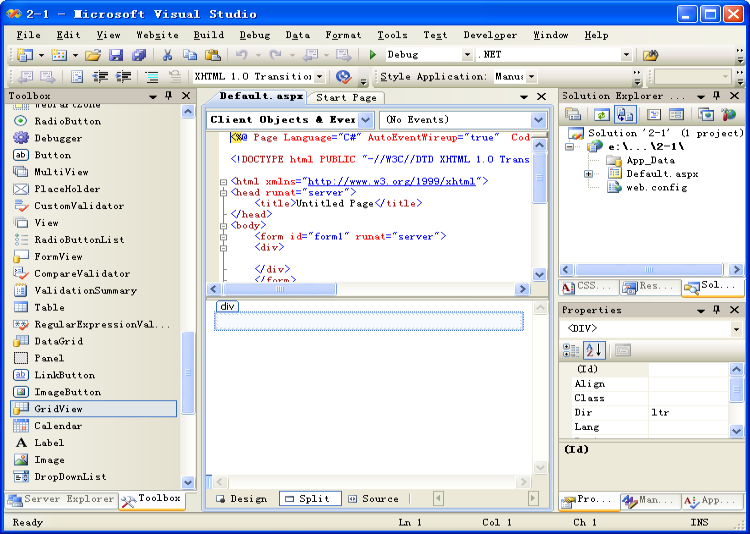Click the Add New Item toolbar icon
The height and width of the screenshot is (534, 750).
[x=59, y=55]
